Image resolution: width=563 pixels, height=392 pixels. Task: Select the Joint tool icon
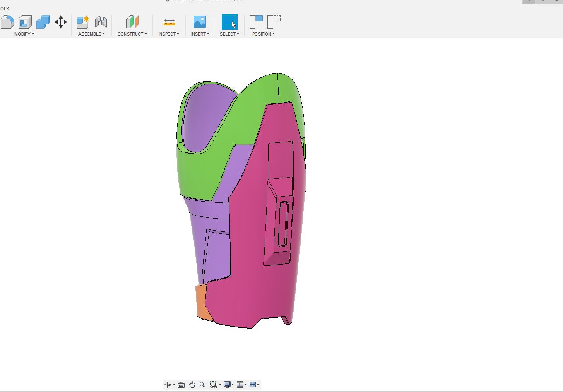pyautogui.click(x=101, y=22)
